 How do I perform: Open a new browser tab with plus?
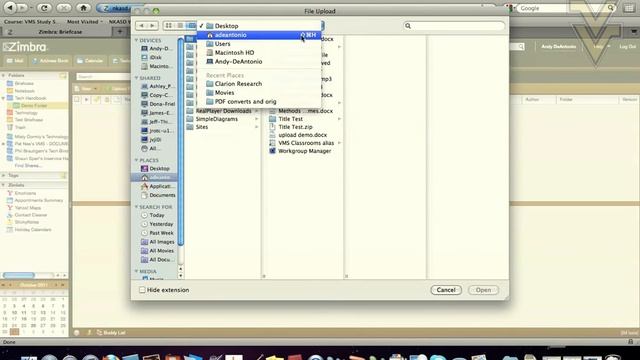click(x=120, y=31)
